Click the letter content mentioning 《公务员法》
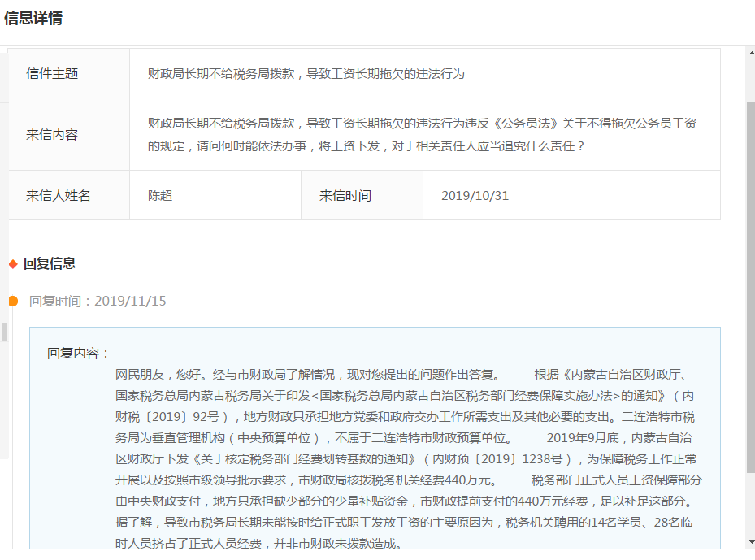755x560 pixels. tap(422, 134)
